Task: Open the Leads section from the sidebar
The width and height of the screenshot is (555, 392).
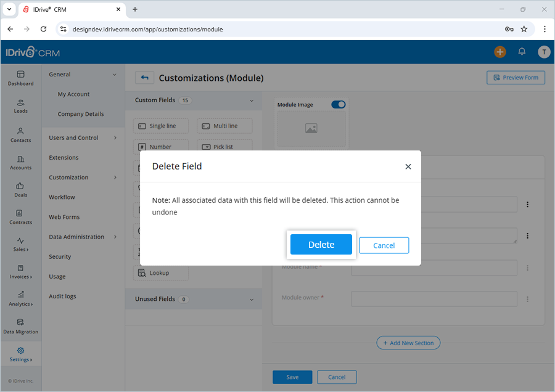Action: coord(20,106)
